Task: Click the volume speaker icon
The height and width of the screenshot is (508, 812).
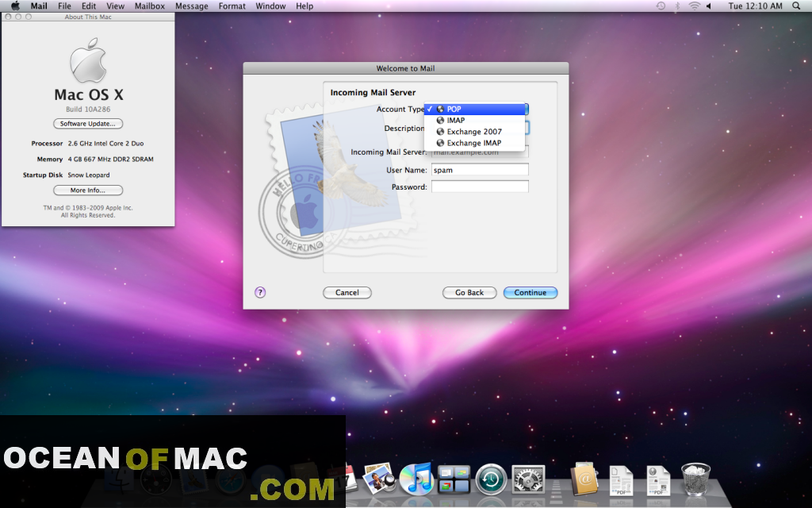Action: click(x=709, y=6)
